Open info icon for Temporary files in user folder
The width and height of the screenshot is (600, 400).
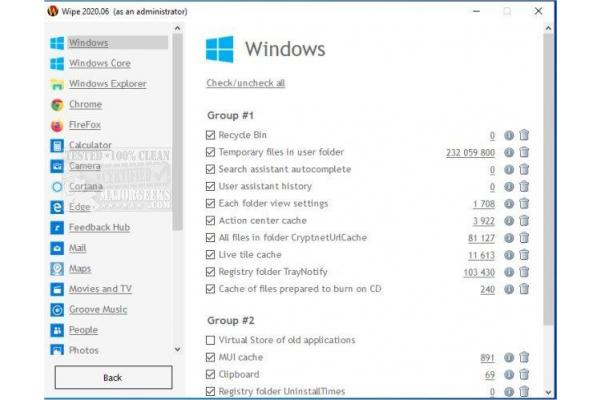[x=509, y=152]
